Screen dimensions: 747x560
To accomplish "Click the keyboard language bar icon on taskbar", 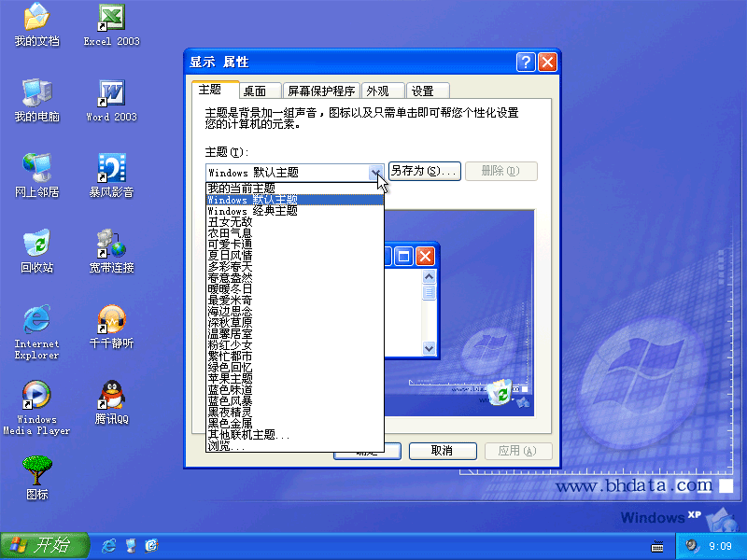I will click(657, 546).
